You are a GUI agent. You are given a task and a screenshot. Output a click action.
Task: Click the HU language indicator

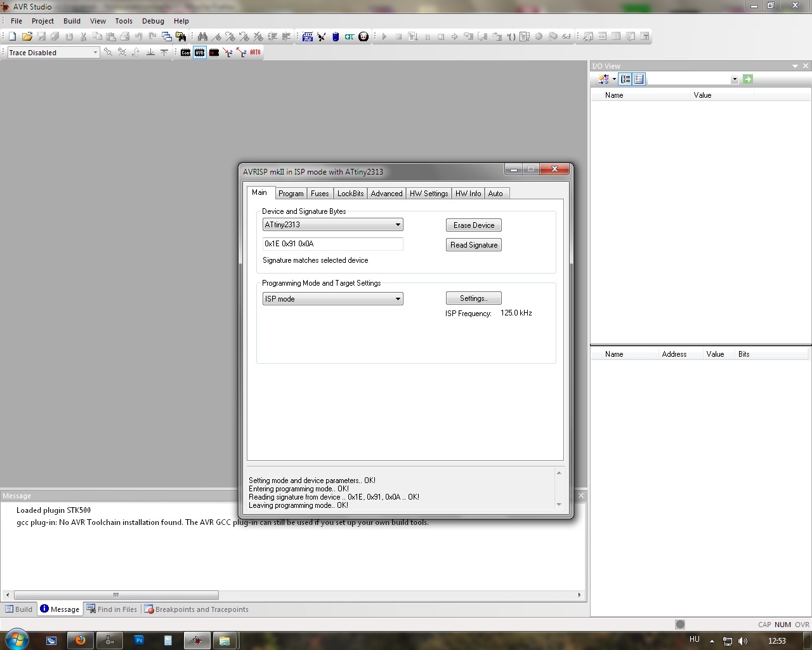[695, 639]
